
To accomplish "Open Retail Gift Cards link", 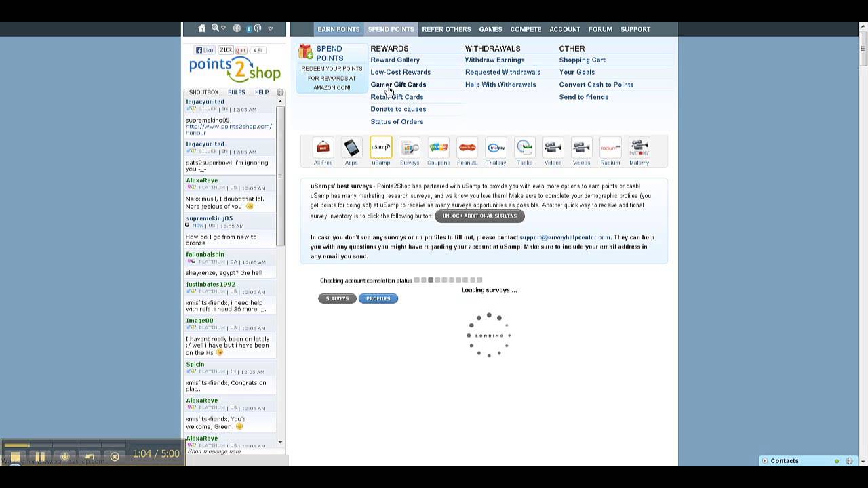I will (x=397, y=97).
